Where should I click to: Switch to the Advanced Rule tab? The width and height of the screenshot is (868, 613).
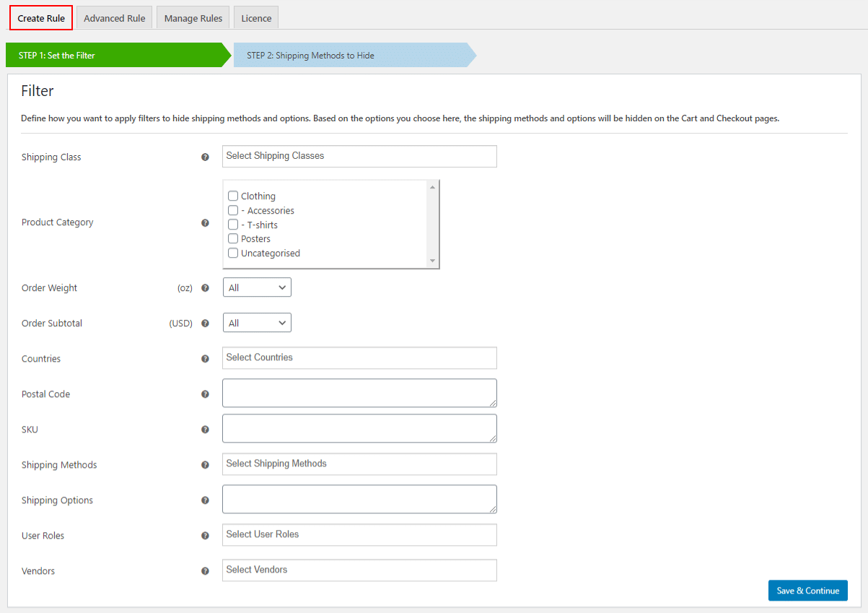pyautogui.click(x=114, y=18)
